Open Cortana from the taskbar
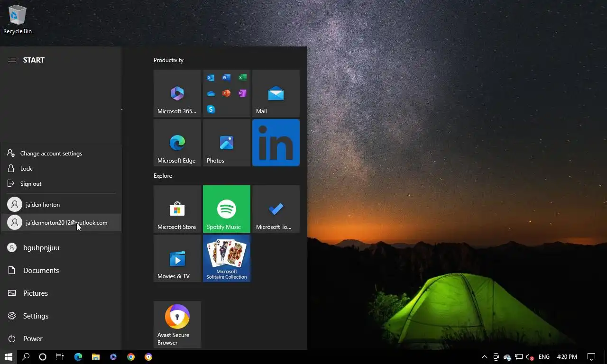 (43, 357)
